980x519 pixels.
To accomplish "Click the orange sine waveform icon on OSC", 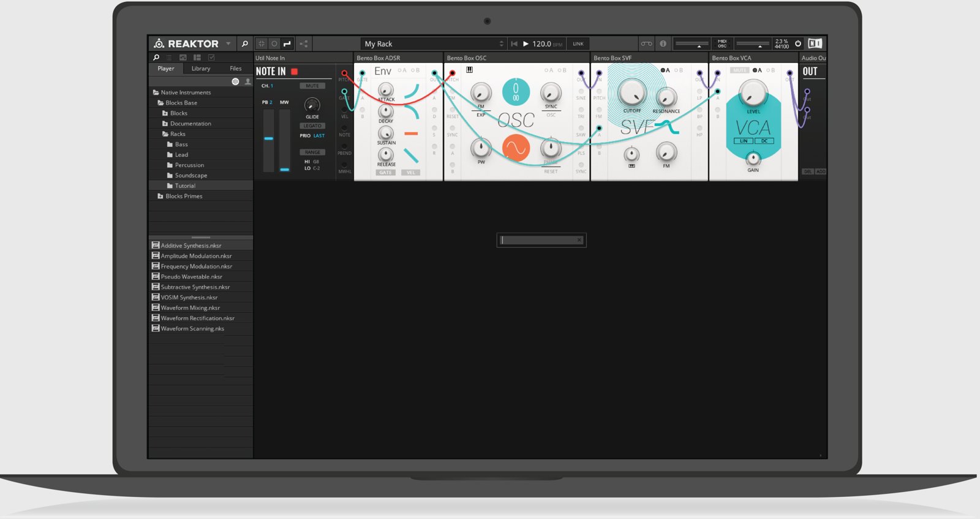I will coord(516,149).
